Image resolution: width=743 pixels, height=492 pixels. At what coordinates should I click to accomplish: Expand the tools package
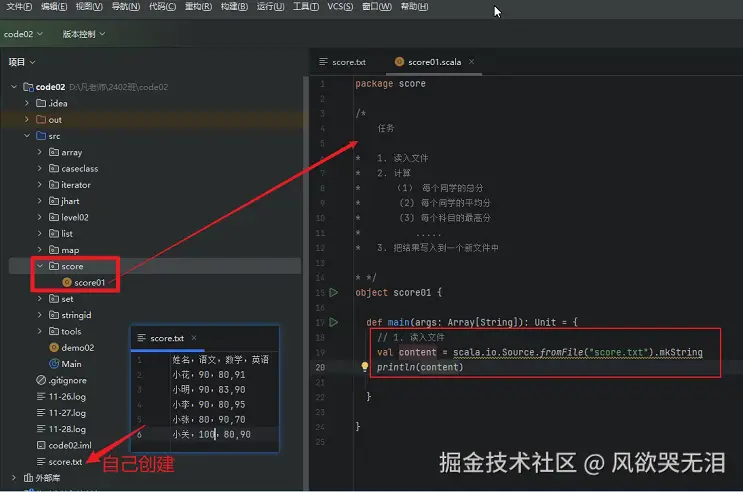point(40,331)
